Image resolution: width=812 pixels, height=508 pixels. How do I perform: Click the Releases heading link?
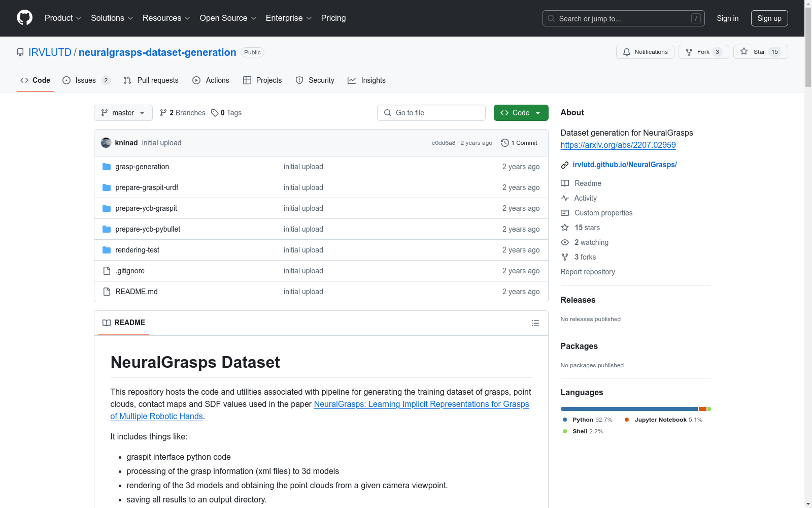[x=578, y=300]
